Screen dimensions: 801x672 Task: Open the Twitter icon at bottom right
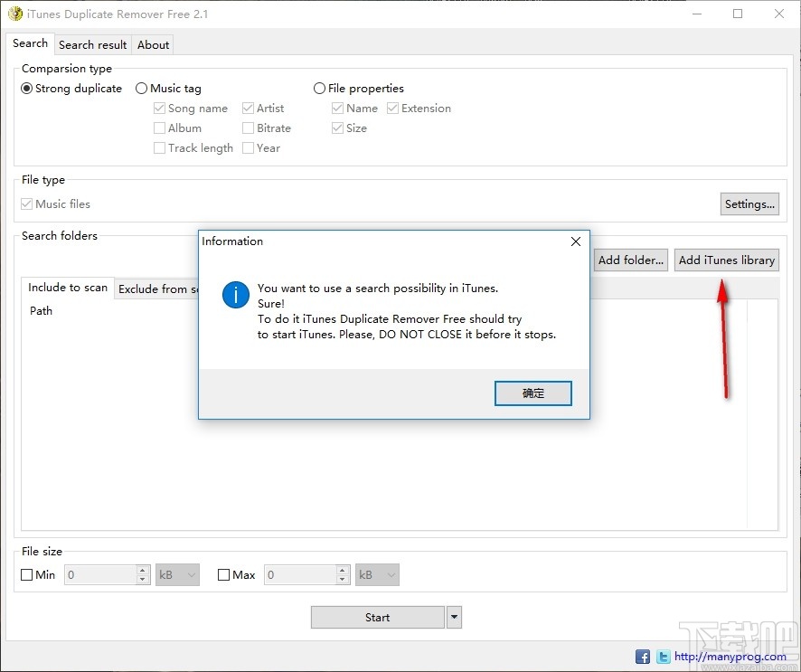[x=663, y=656]
